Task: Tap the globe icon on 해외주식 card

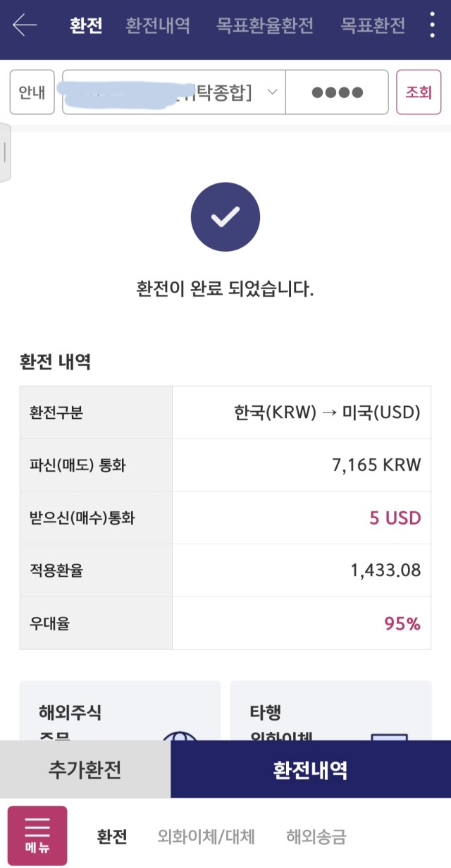Action: click(180, 735)
